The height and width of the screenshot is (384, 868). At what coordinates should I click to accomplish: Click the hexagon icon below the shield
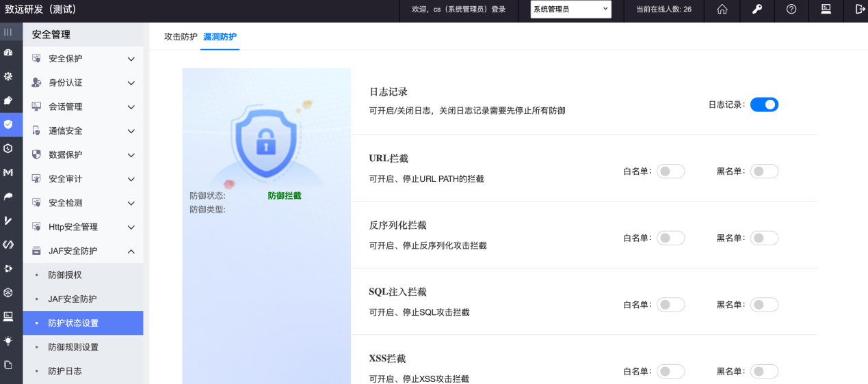coord(8,148)
